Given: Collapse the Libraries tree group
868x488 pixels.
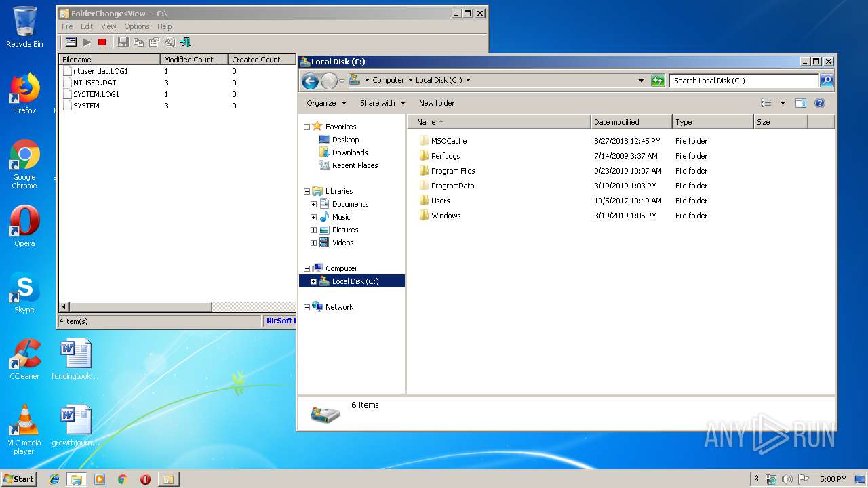Looking at the screenshot, I should (307, 191).
